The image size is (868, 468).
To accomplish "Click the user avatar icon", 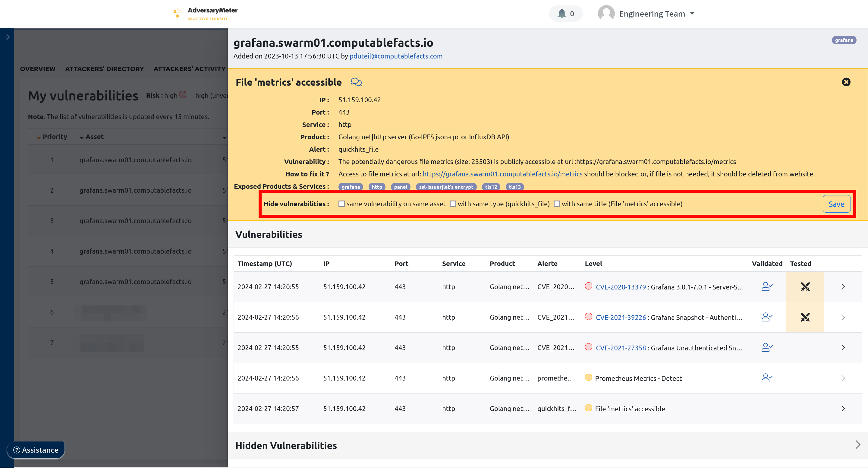I will click(606, 14).
